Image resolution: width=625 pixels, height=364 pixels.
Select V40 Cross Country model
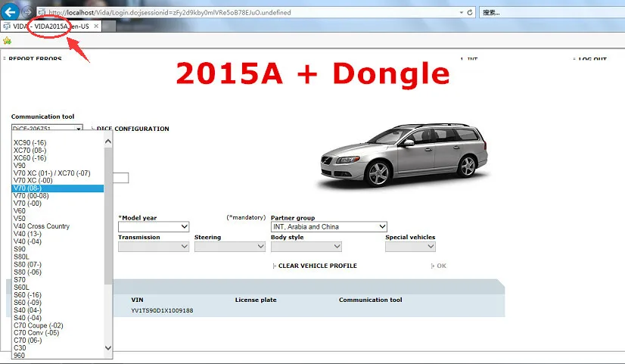coord(58,226)
